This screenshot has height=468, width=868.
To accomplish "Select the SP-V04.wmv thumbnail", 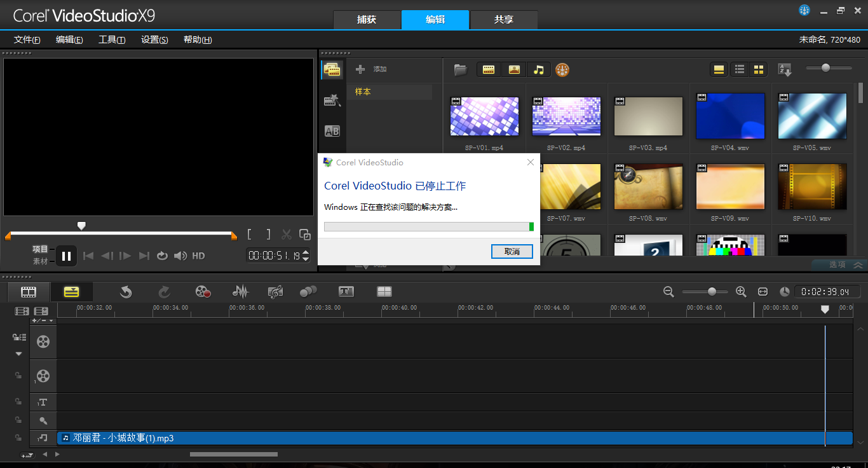I will tap(730, 116).
